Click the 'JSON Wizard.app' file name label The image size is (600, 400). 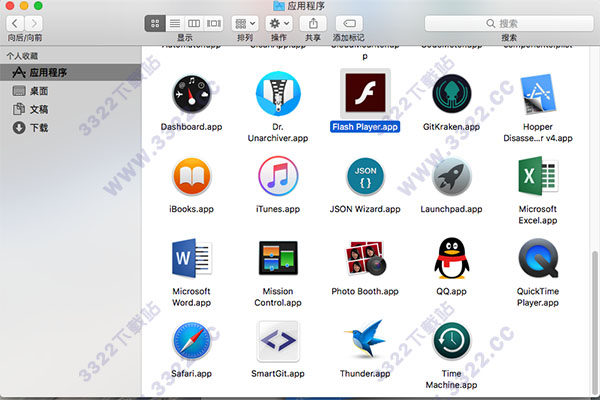tap(365, 209)
